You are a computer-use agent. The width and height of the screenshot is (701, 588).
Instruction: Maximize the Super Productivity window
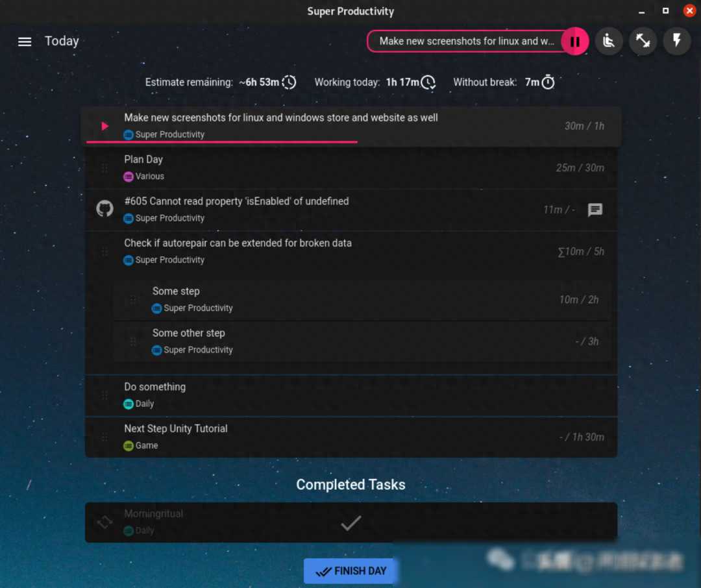tap(665, 11)
